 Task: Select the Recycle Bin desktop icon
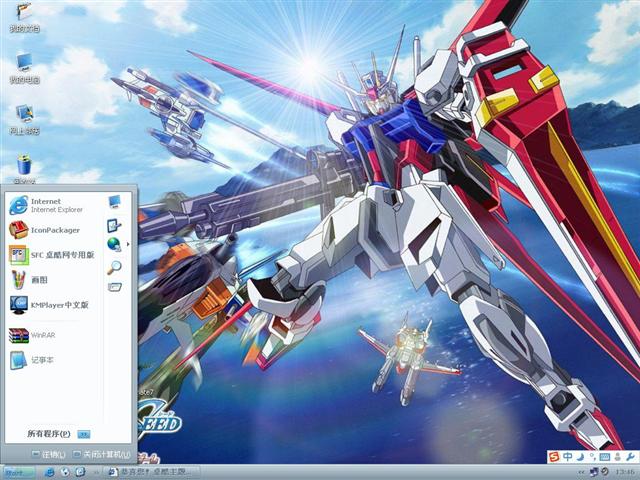[24, 169]
